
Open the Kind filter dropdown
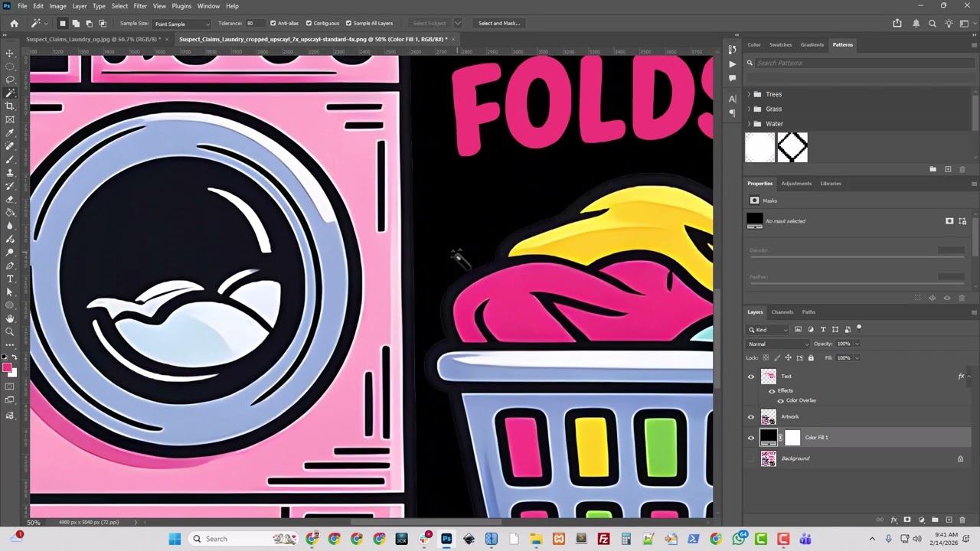(768, 330)
